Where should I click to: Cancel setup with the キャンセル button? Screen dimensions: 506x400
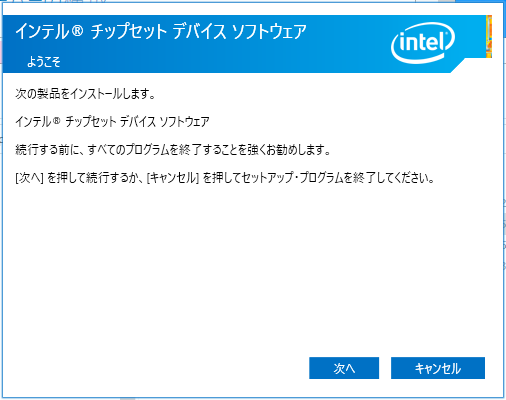click(x=438, y=368)
